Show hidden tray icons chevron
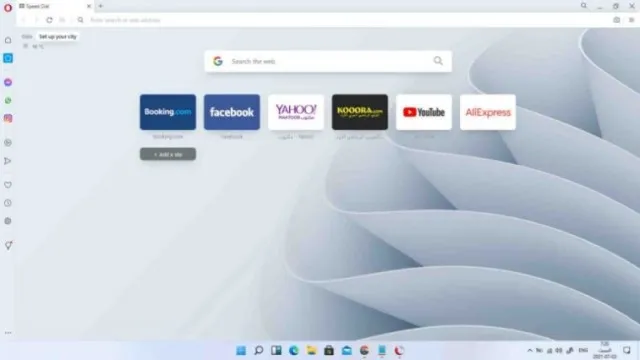This screenshot has width=640, height=360. coord(530,350)
